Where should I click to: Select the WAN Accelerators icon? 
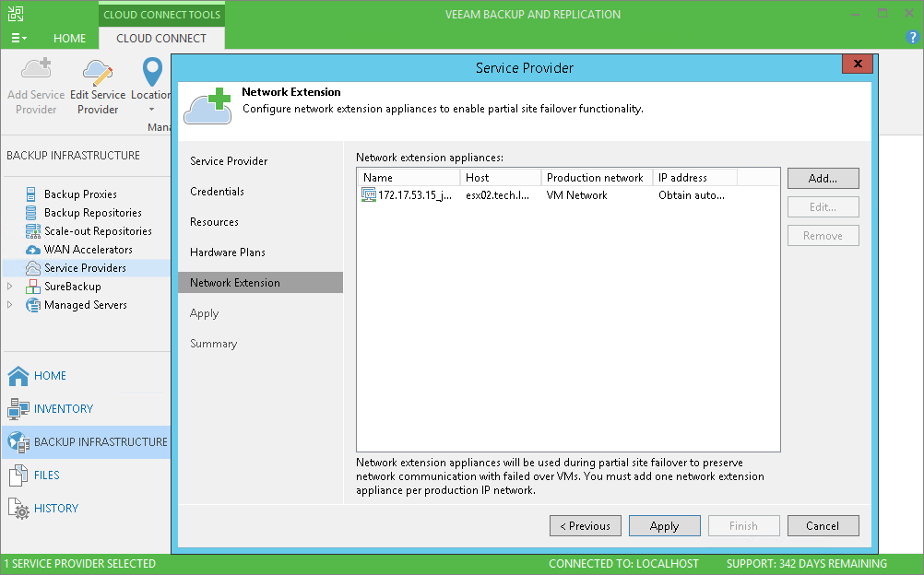(x=33, y=250)
